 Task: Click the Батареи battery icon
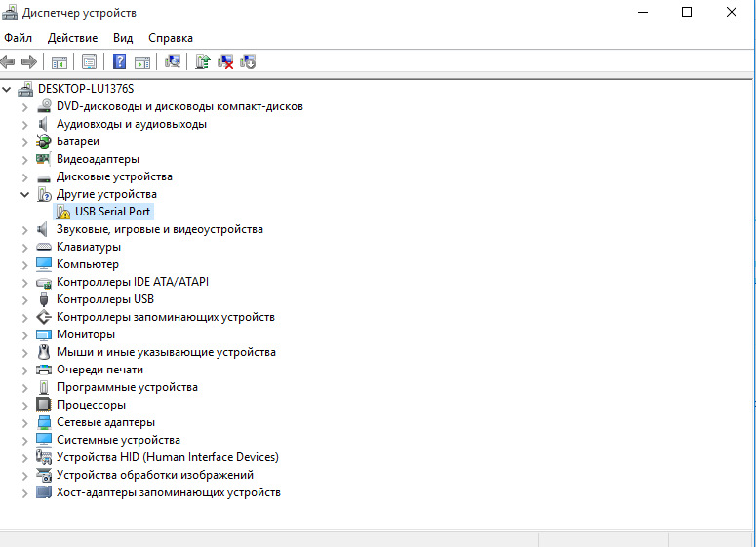43,141
